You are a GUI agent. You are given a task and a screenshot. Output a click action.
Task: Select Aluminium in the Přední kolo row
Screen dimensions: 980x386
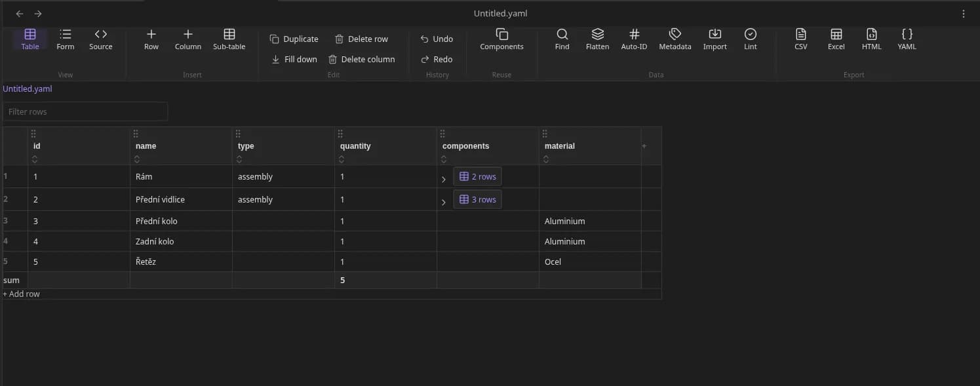[x=590, y=221]
